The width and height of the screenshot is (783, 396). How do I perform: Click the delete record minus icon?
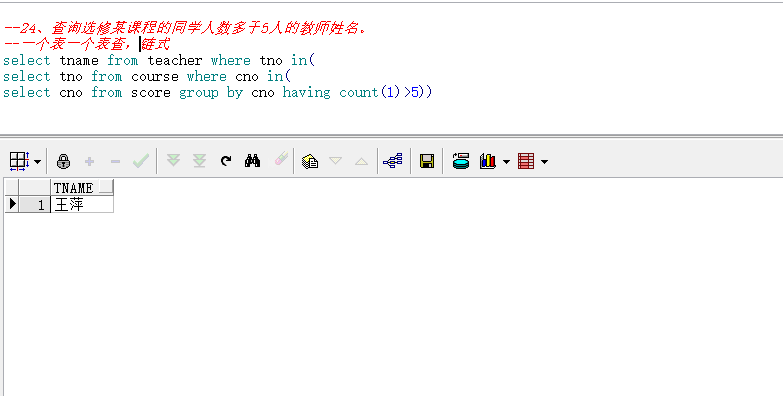pyautogui.click(x=115, y=161)
